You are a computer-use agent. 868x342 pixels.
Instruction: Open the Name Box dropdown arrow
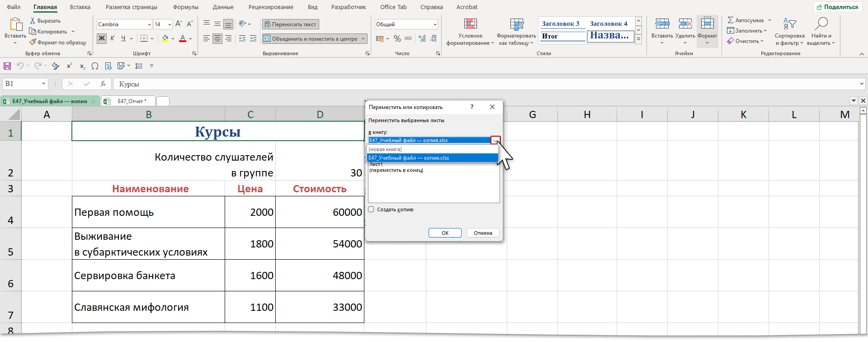(x=43, y=84)
